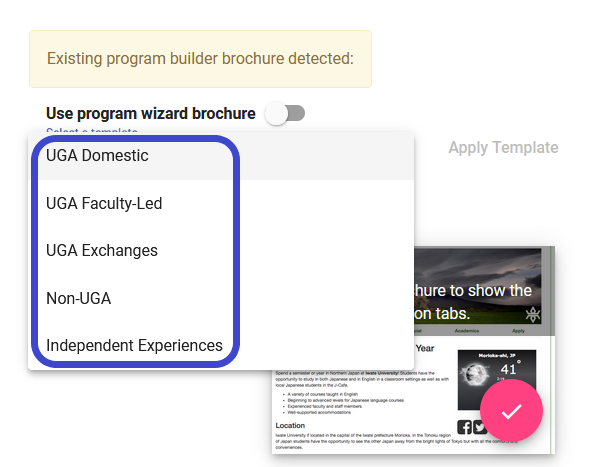Toggle Use program wizard brochure switch

285,113
